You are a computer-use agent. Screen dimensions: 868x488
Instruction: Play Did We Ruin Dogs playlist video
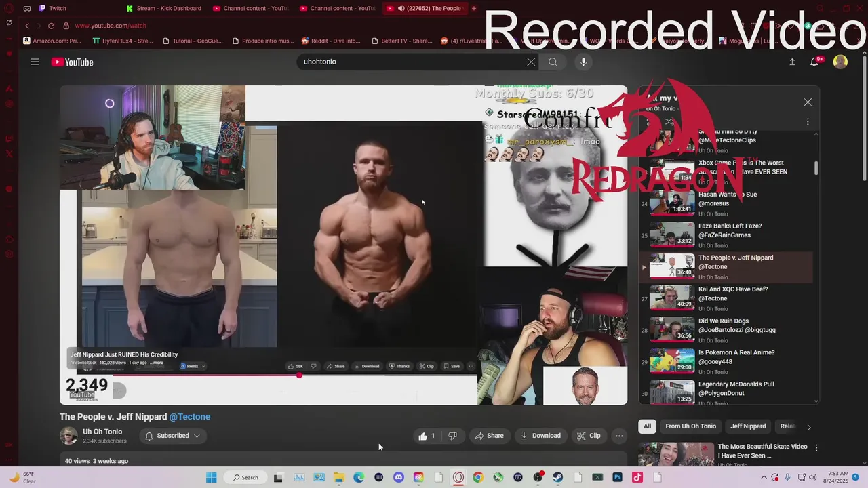pos(726,331)
